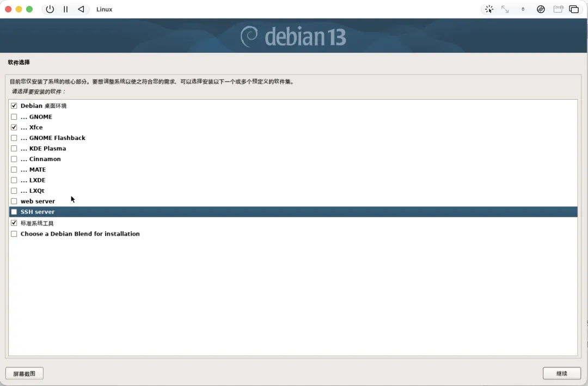The height and width of the screenshot is (386, 588).
Task: Close the VM window with red button
Action: [8, 9]
